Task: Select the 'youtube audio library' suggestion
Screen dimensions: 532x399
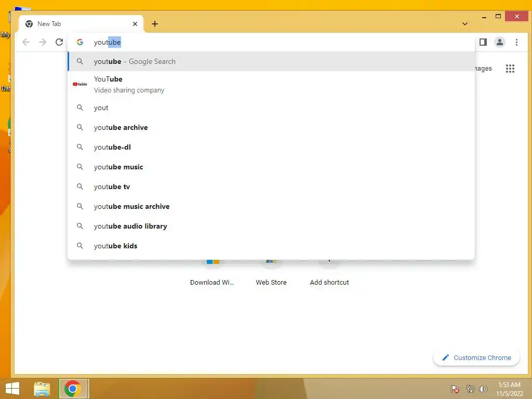Action: (x=271, y=225)
